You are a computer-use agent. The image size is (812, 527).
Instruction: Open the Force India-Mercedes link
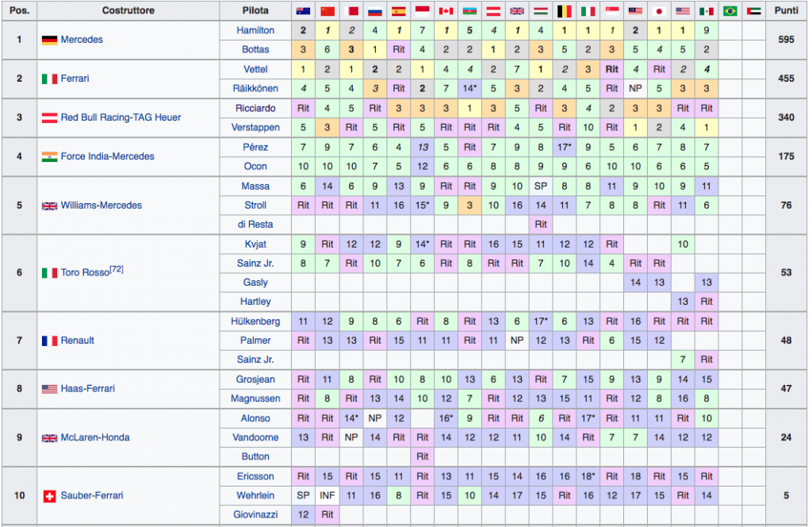pyautogui.click(x=107, y=156)
